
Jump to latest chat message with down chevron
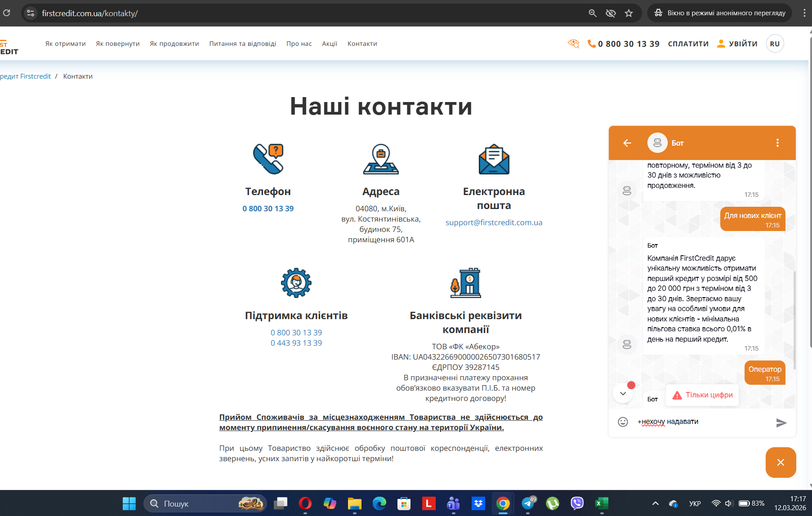(x=623, y=393)
